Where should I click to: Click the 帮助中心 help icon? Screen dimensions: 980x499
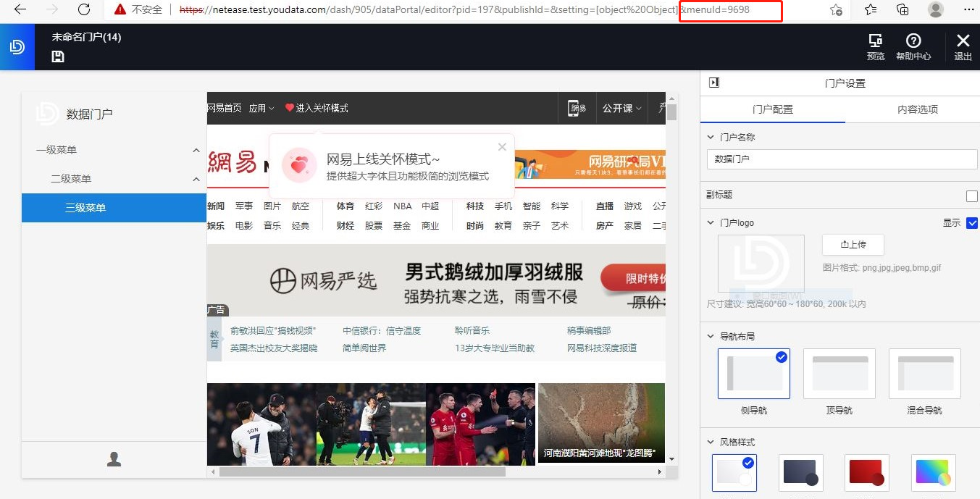[913, 46]
